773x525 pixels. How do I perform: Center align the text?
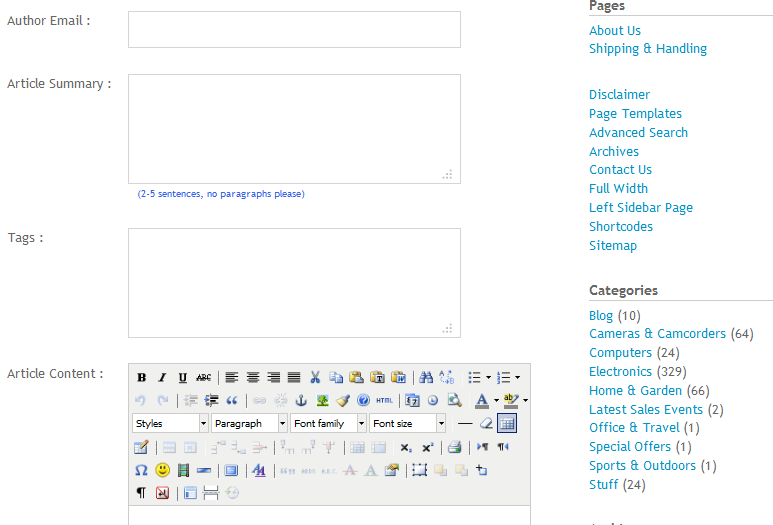[253, 378]
